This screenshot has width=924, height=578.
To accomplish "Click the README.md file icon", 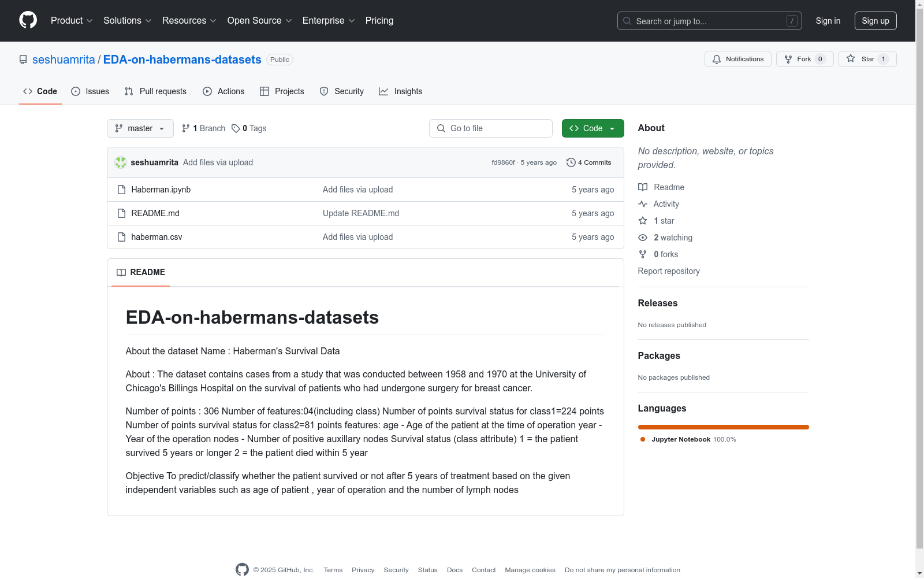I will (121, 213).
